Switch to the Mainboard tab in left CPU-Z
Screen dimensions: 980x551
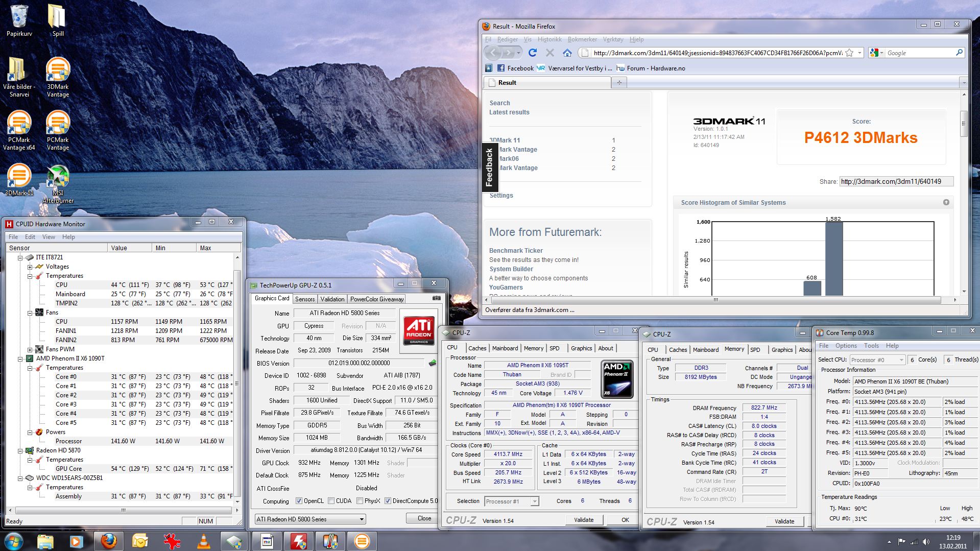(505, 348)
